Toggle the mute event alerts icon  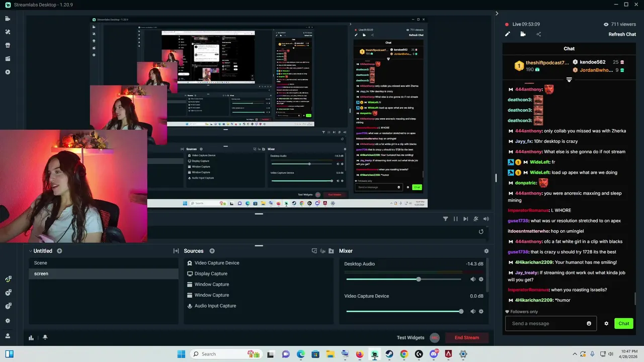point(475,219)
